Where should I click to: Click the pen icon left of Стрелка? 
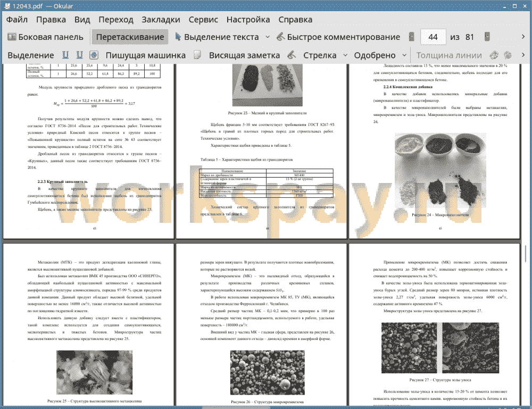(x=292, y=55)
